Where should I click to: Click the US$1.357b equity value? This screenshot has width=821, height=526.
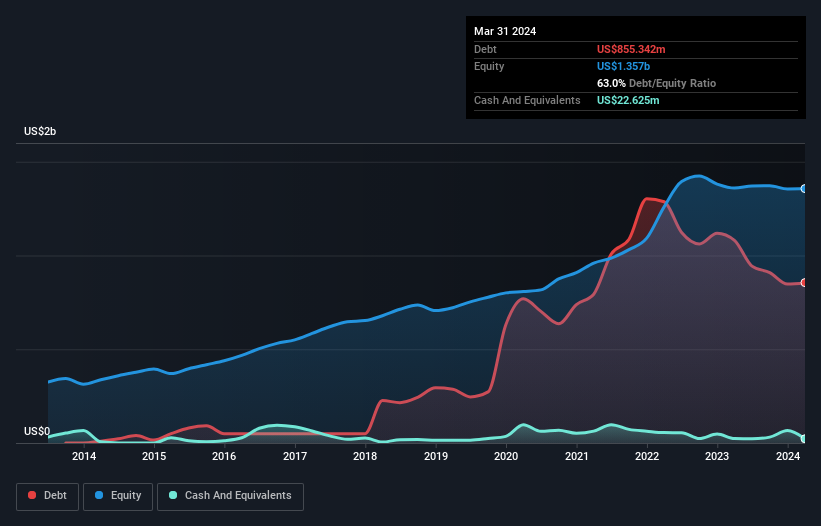[x=623, y=66]
